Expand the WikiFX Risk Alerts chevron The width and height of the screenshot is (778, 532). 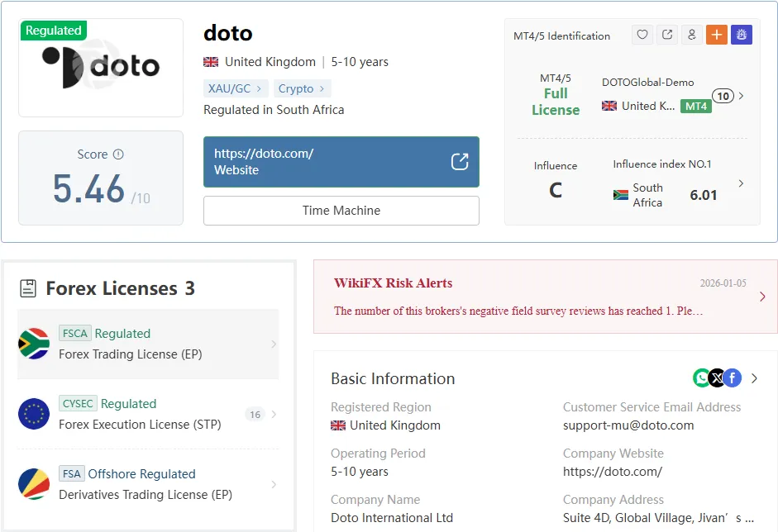click(762, 297)
